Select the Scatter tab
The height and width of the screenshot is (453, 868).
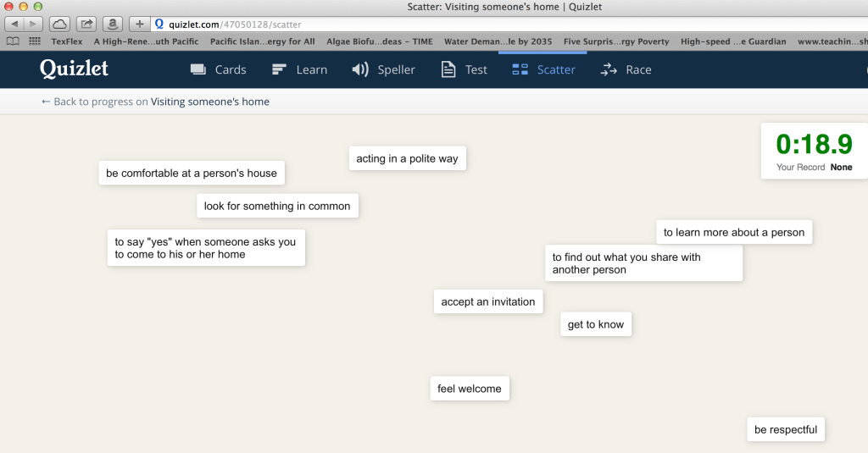543,69
